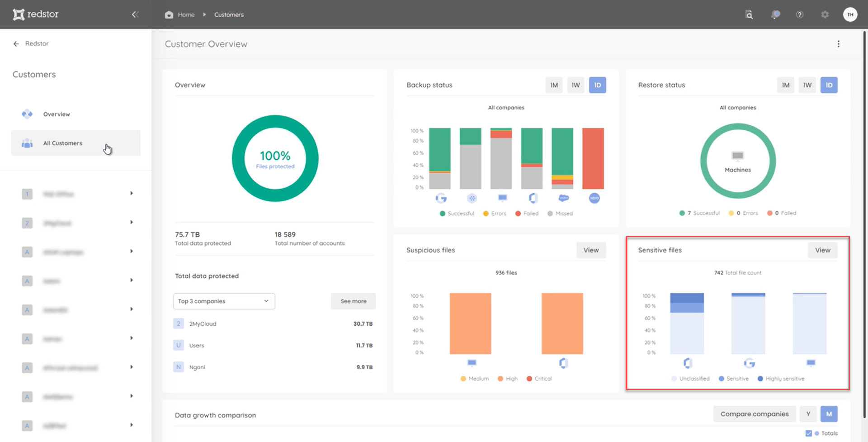The height and width of the screenshot is (442, 868).
Task: Switch Data growth to monthly M
Action: (829, 414)
